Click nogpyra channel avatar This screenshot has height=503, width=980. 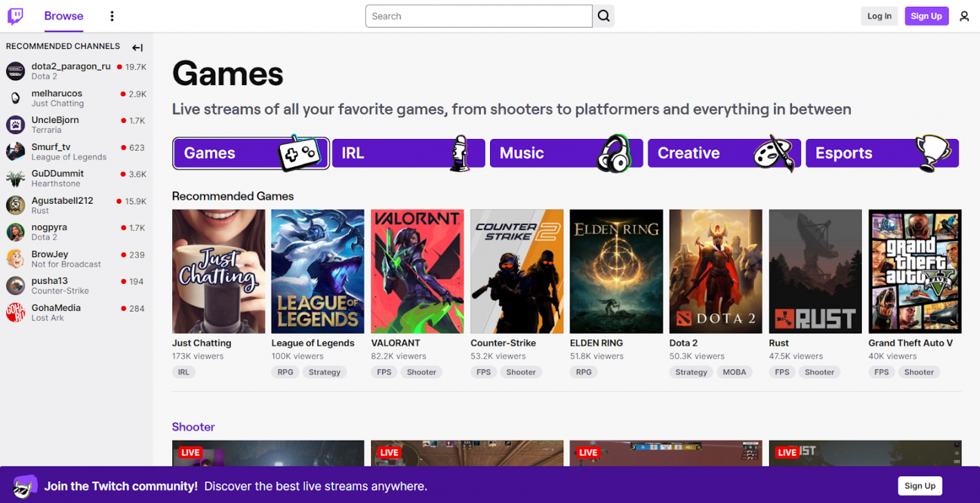pos(15,232)
